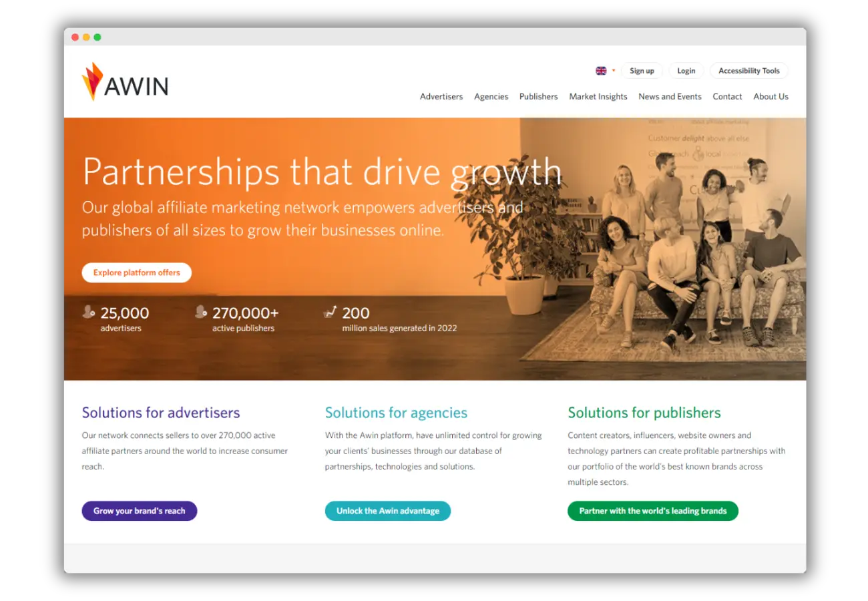Click Unlock the Awin advantage button
The image size is (868, 601).
click(388, 511)
